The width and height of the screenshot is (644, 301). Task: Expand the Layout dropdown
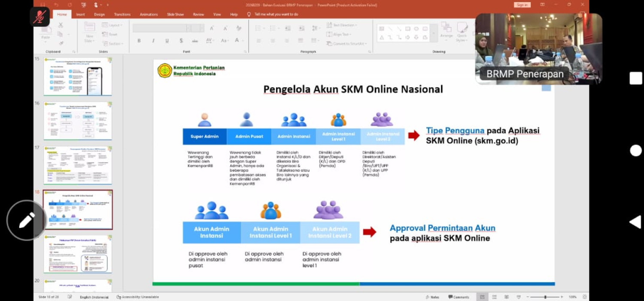coord(112,25)
